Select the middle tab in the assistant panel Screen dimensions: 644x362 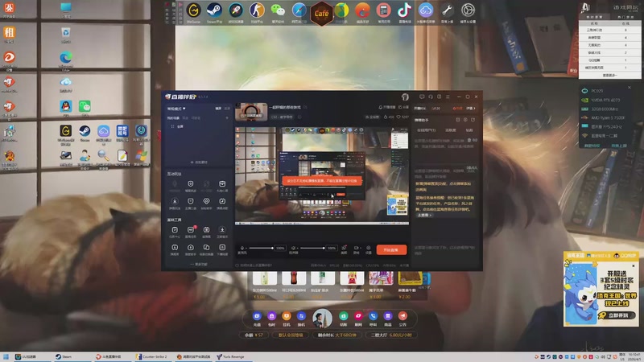pos(451,130)
